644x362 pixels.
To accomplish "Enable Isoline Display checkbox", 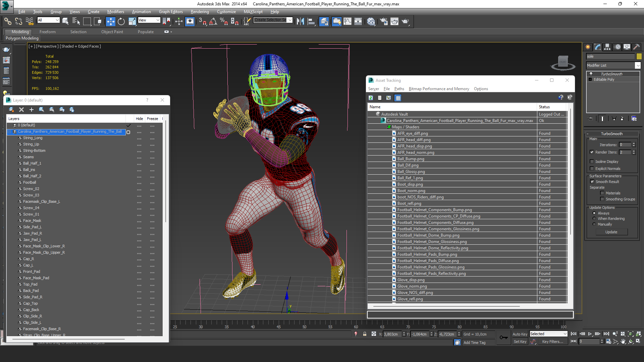I will tap(592, 162).
